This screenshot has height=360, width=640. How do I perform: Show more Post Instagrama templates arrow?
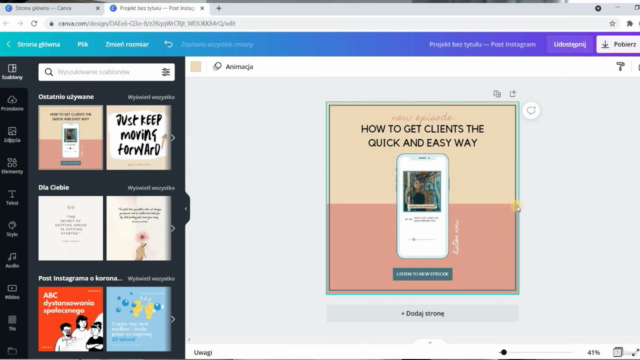173,319
